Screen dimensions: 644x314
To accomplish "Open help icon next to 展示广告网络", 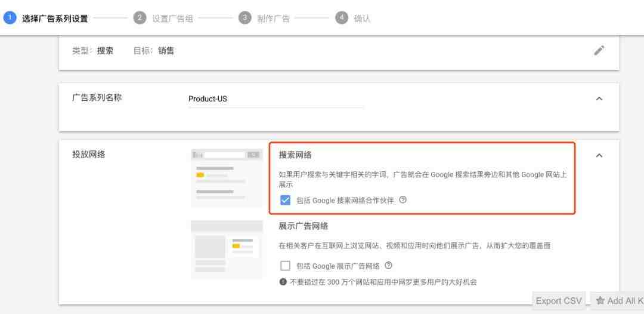I will pos(389,266).
